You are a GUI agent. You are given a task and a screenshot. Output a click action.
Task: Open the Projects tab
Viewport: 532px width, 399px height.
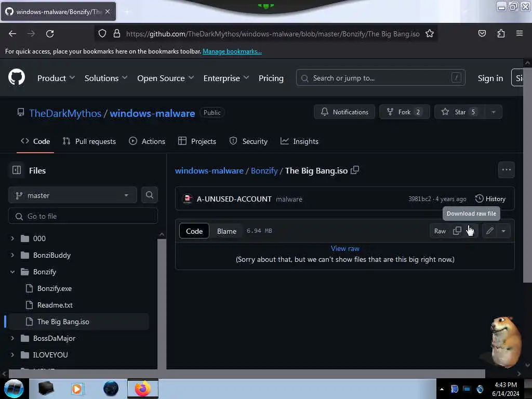coord(197,141)
